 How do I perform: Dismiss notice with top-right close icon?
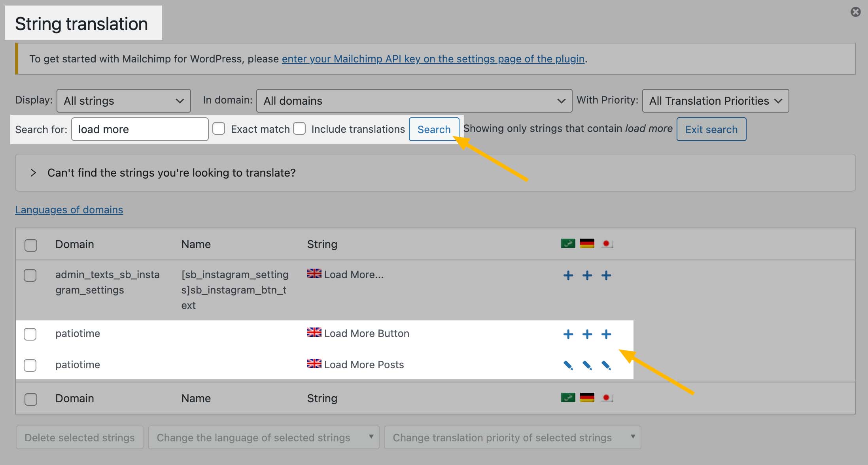(855, 12)
